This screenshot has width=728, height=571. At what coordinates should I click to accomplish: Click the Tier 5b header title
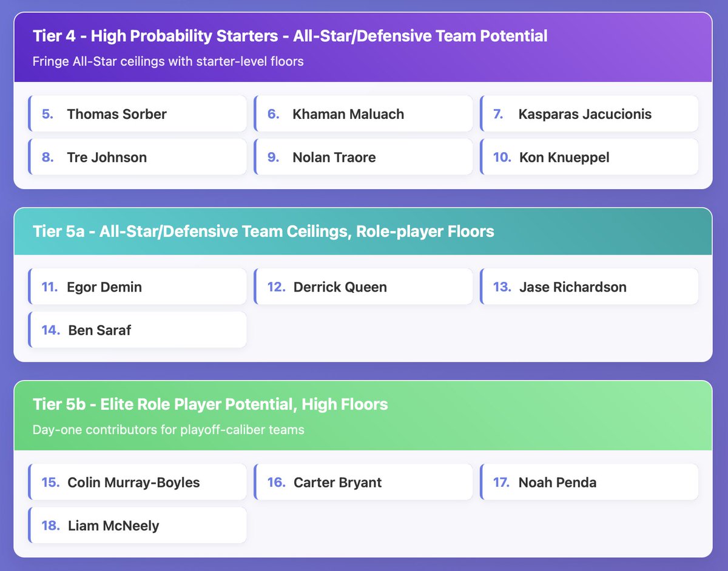coord(211,404)
